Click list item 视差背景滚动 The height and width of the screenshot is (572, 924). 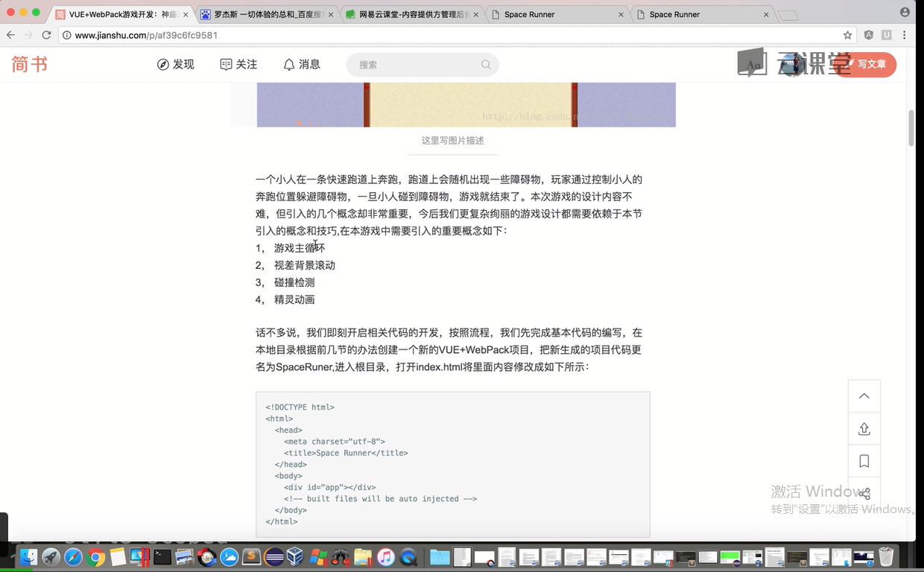(305, 265)
